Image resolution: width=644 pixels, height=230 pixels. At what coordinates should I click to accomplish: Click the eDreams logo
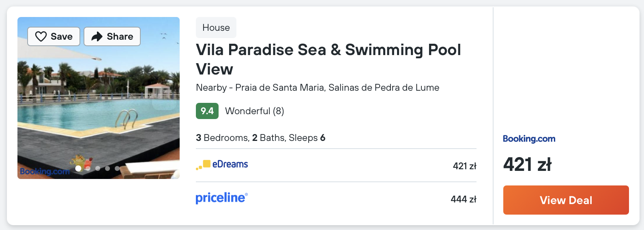coord(222,164)
